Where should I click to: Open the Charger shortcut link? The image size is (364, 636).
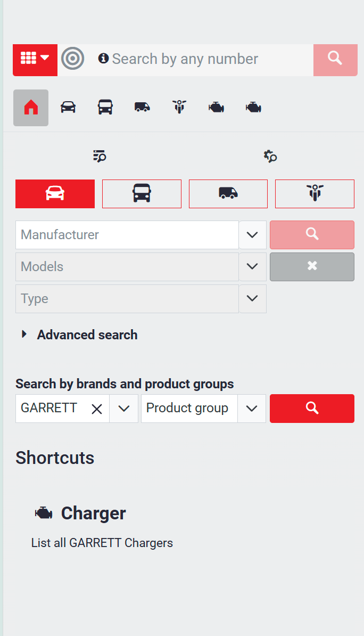click(93, 513)
